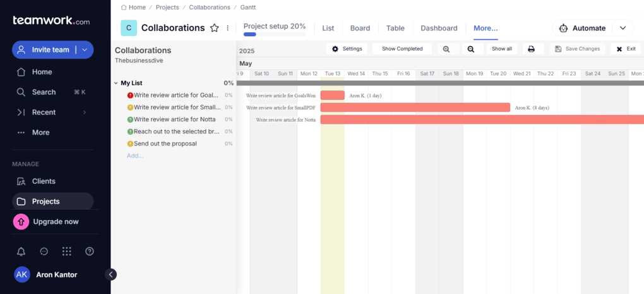Click the AK user avatar
644x294 pixels.
tap(21, 274)
